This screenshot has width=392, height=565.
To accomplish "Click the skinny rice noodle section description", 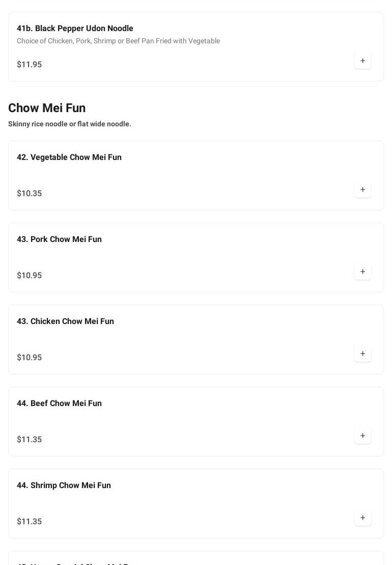I will tap(70, 124).
